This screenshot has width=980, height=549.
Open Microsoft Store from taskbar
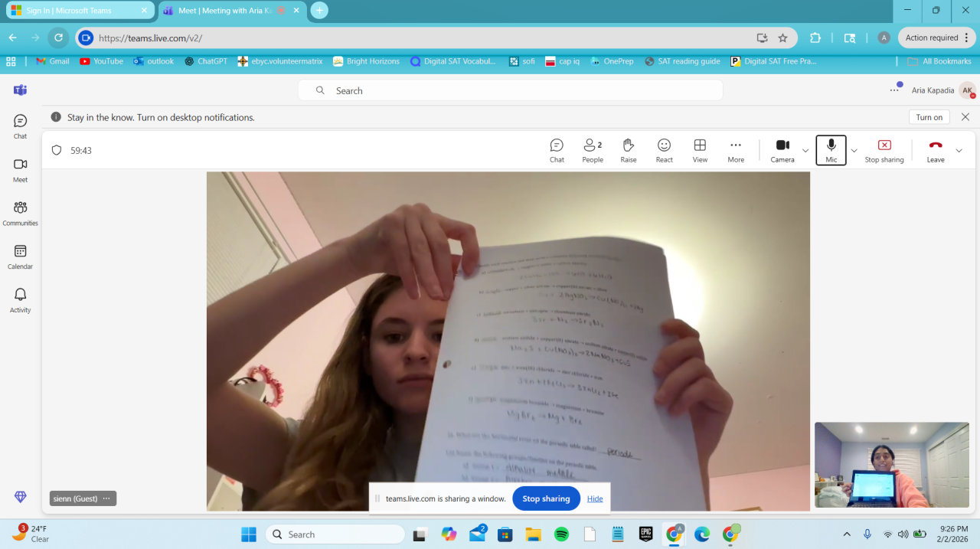click(x=505, y=534)
